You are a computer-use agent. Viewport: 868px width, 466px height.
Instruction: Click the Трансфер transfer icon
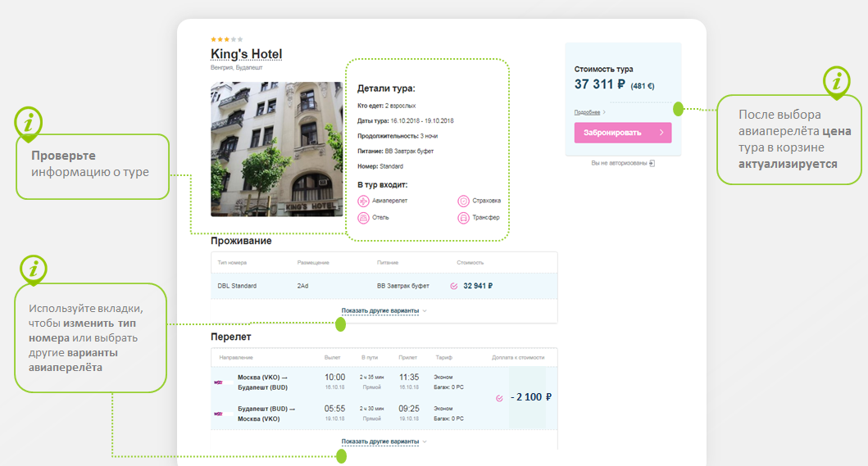pos(463,218)
